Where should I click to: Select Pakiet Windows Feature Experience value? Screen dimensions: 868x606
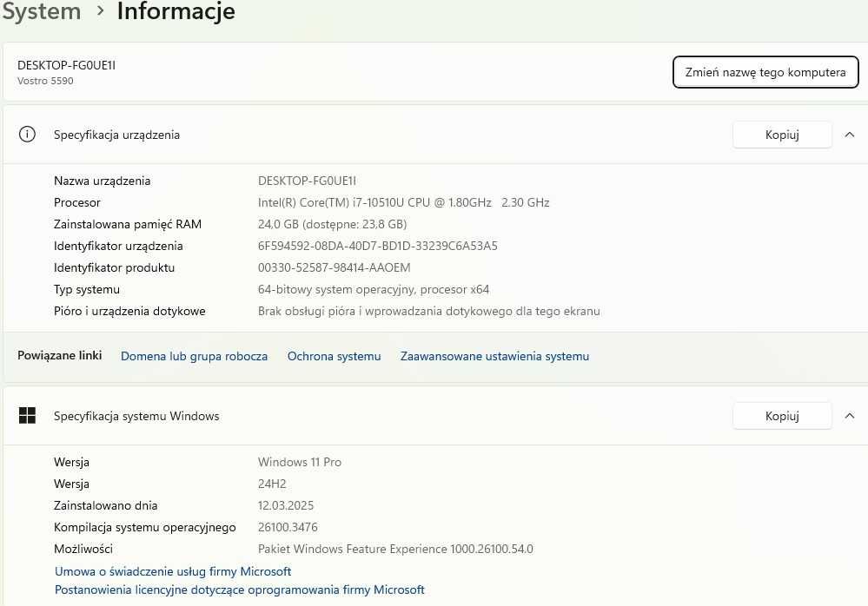coord(395,549)
